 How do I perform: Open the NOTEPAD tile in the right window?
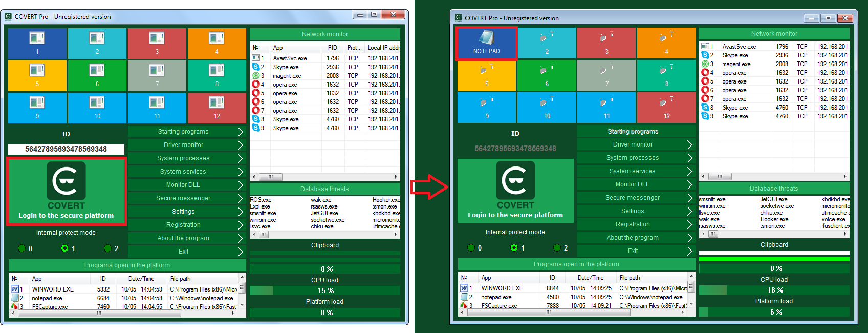486,43
